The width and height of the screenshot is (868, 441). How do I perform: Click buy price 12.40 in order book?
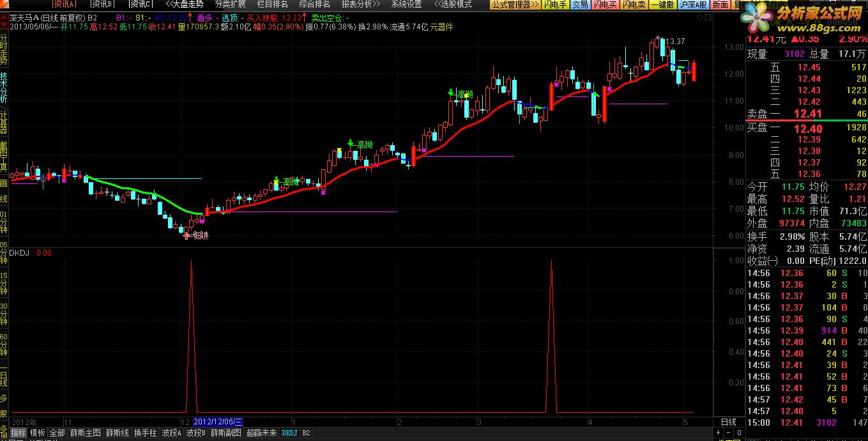point(807,128)
